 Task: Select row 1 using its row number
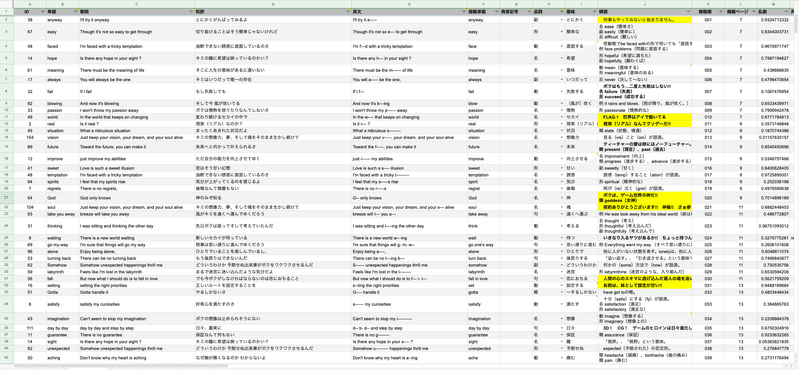[x=7, y=11]
